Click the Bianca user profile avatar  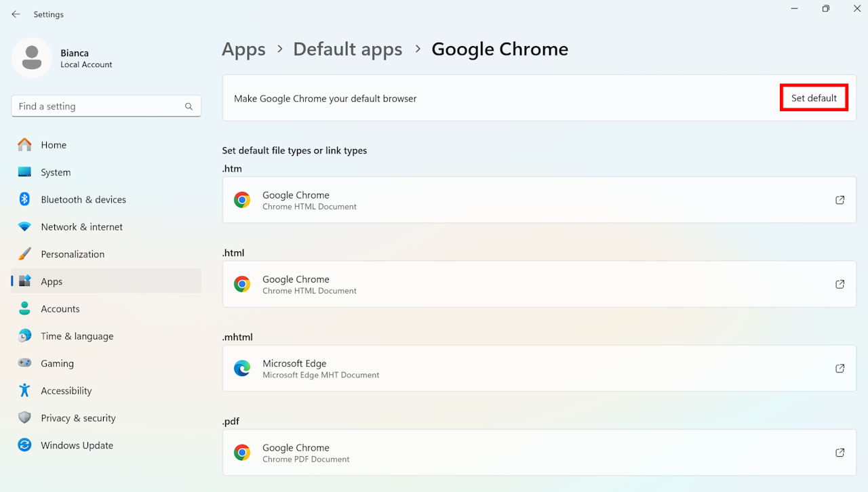click(x=32, y=58)
